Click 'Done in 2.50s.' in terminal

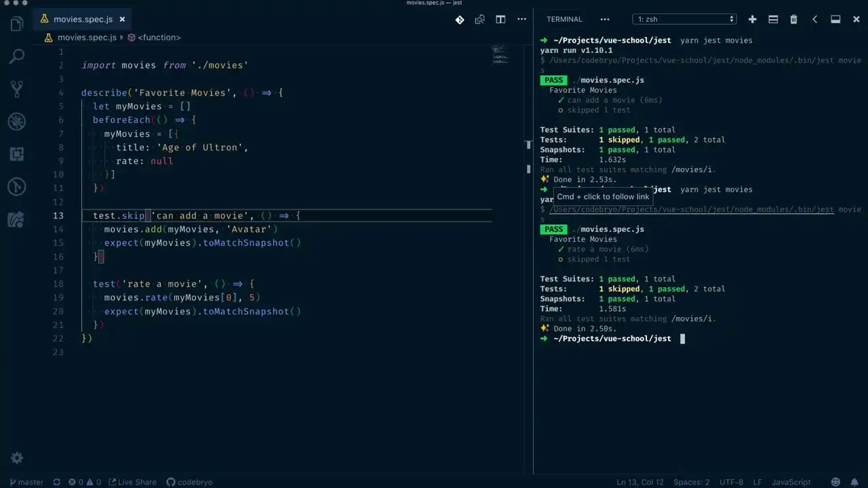pos(585,329)
